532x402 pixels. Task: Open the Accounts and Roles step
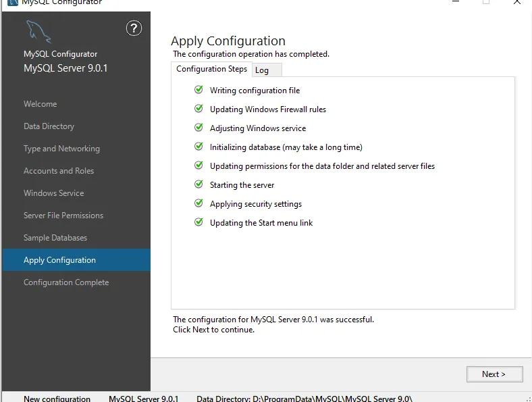pos(59,171)
